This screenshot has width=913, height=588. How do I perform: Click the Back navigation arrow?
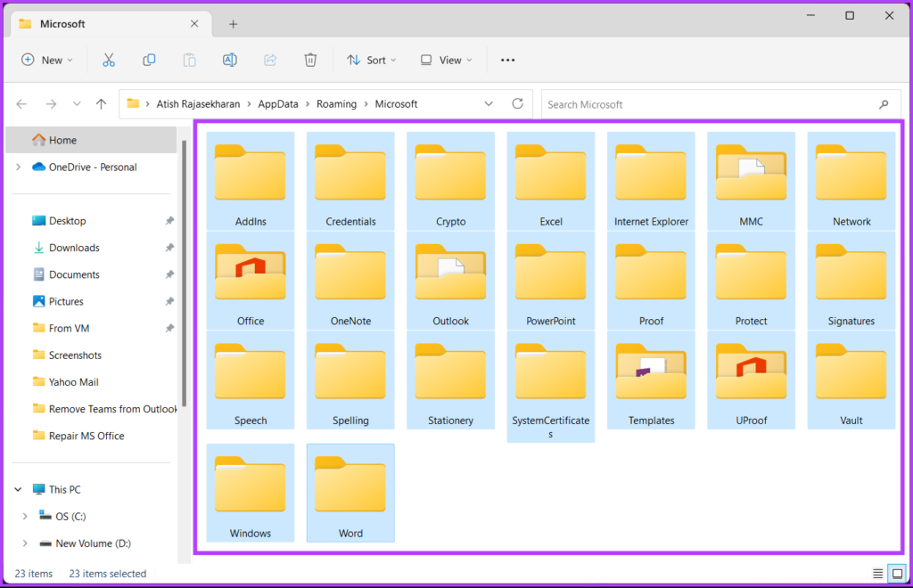point(21,103)
